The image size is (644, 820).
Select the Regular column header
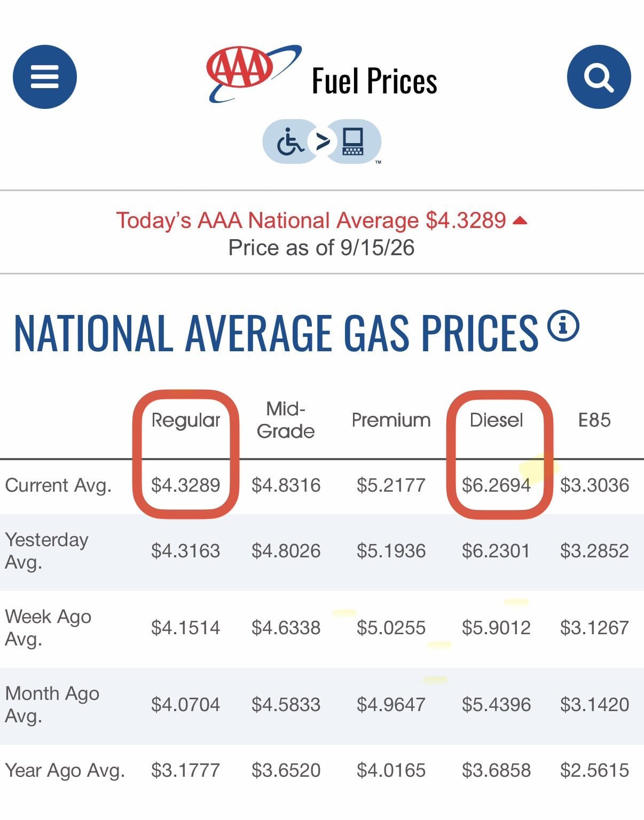click(186, 420)
